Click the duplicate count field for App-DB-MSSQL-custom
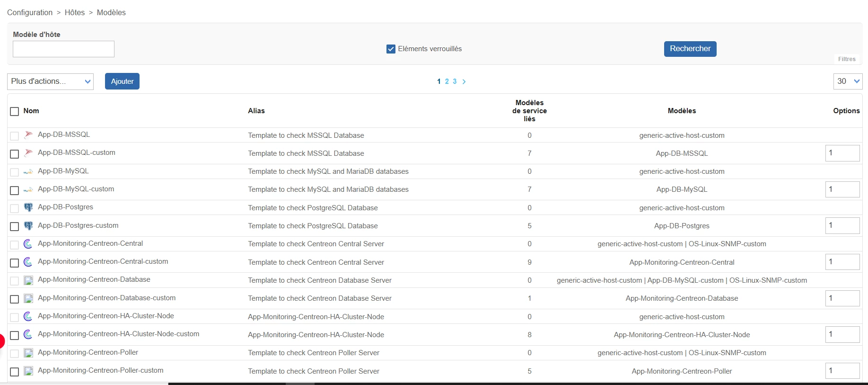Viewport: 868px width, 385px height. pos(842,153)
